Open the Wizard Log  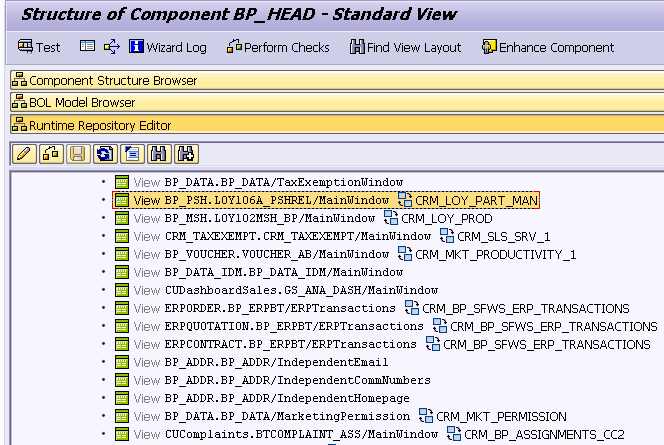168,47
